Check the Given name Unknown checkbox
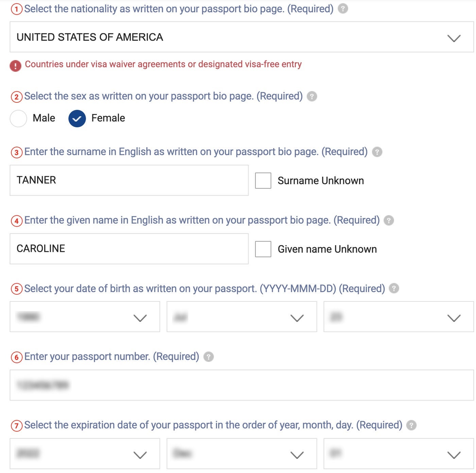Viewport: 476px width, 473px height. pyautogui.click(x=263, y=249)
